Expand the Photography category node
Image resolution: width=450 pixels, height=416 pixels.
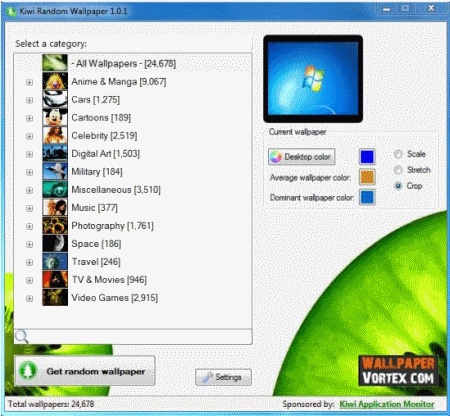coord(30,226)
